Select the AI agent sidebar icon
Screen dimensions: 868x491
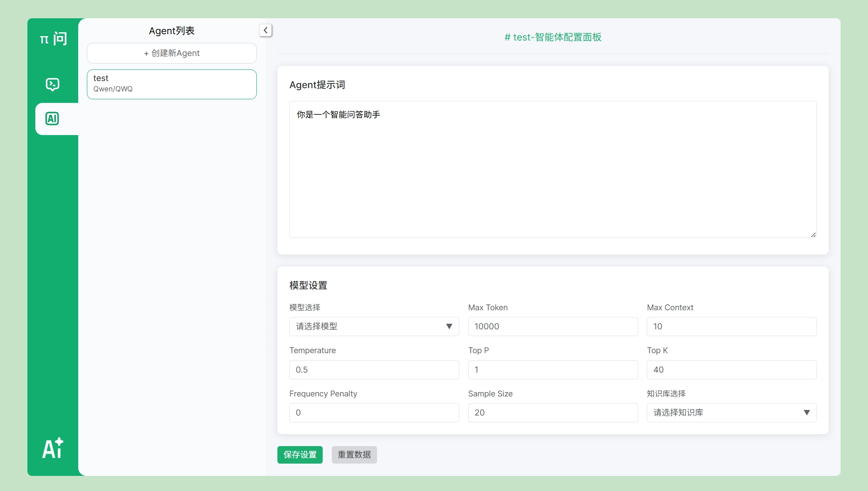click(x=52, y=119)
